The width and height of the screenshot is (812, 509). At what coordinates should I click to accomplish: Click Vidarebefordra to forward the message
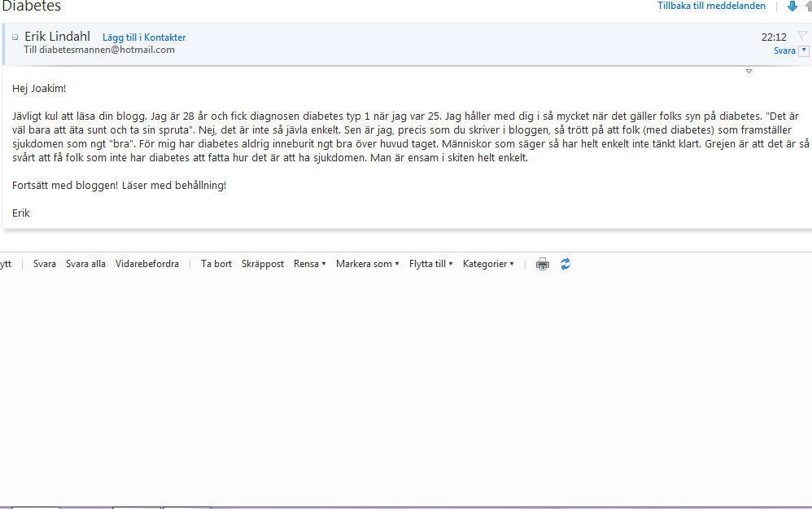147,264
